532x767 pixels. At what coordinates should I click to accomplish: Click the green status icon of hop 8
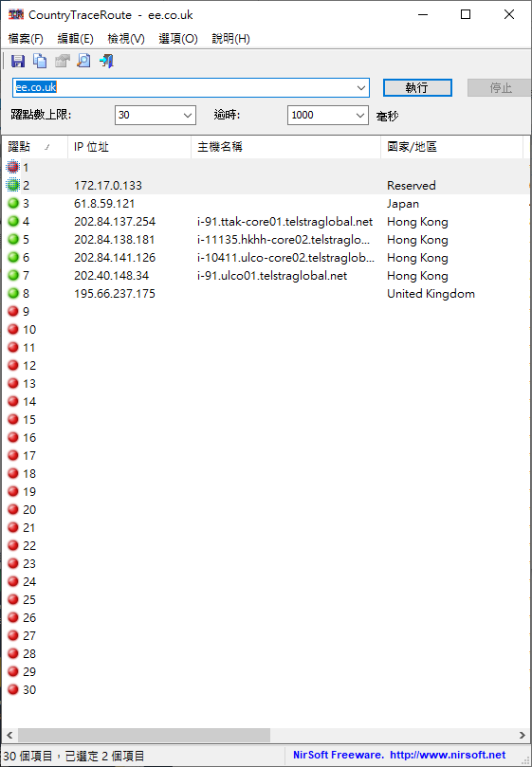pyautogui.click(x=13, y=293)
